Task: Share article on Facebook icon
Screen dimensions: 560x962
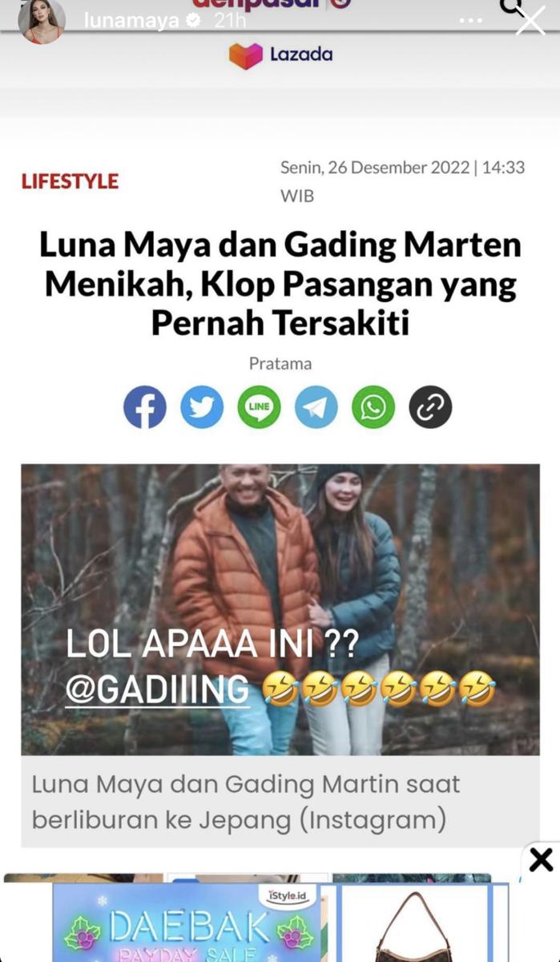Action: [x=145, y=407]
